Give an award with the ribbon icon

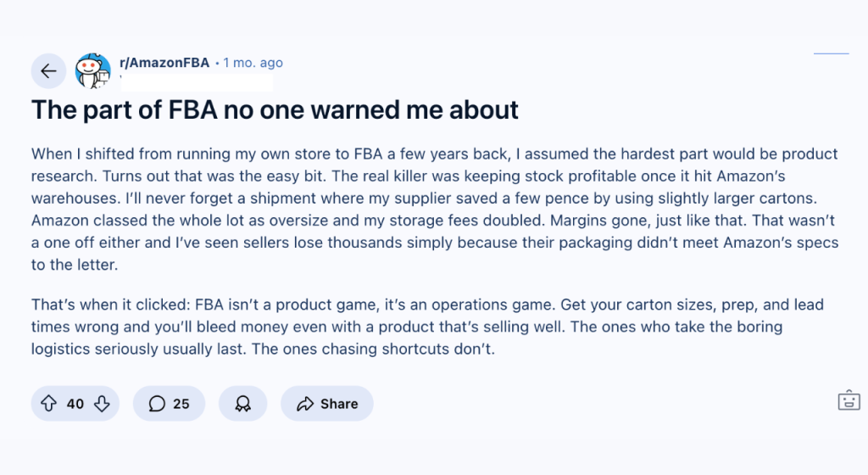pyautogui.click(x=243, y=404)
